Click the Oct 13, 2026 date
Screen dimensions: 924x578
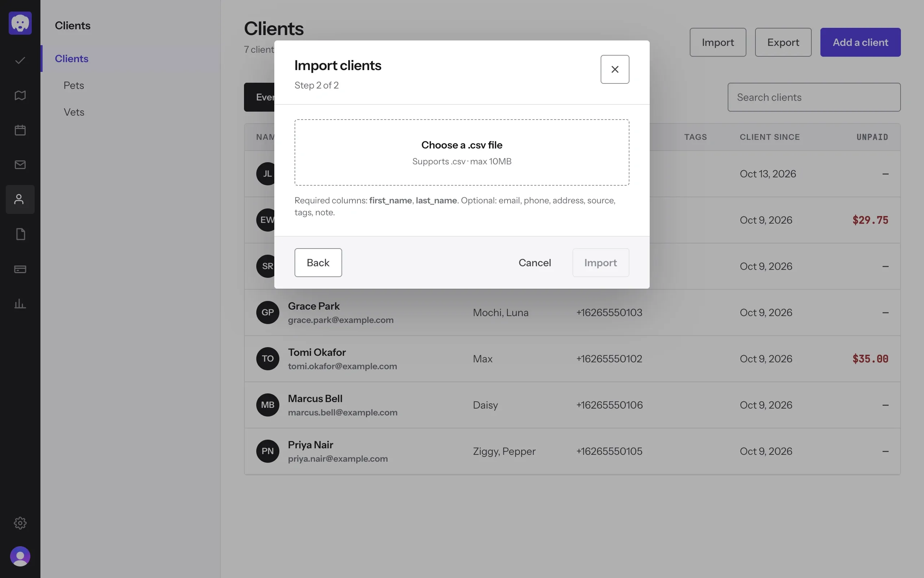[x=767, y=173]
